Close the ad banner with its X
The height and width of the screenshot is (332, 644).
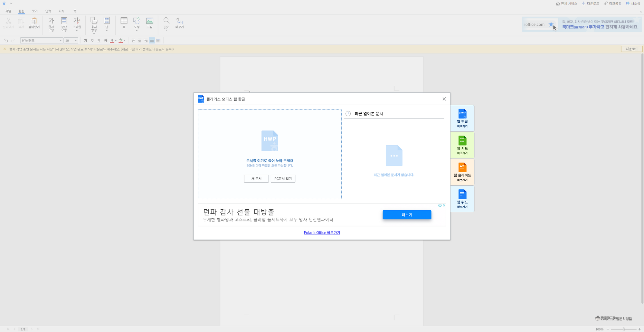444,205
